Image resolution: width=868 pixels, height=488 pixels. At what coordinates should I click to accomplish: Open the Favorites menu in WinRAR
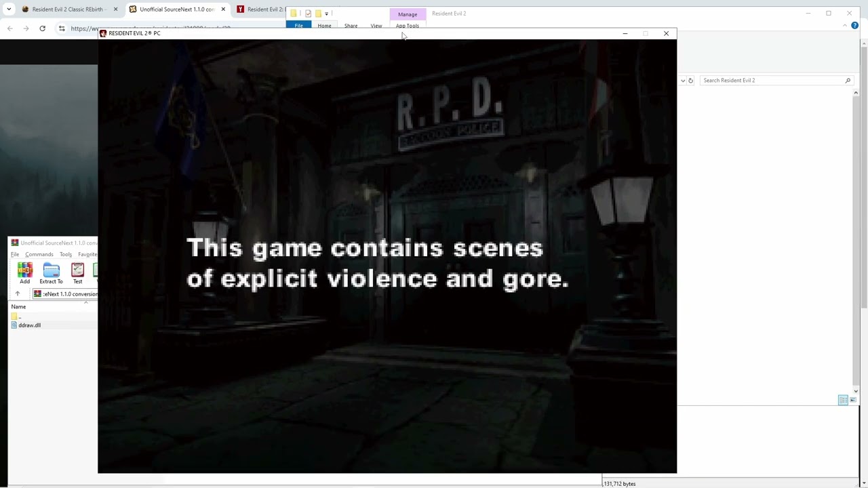(x=87, y=254)
